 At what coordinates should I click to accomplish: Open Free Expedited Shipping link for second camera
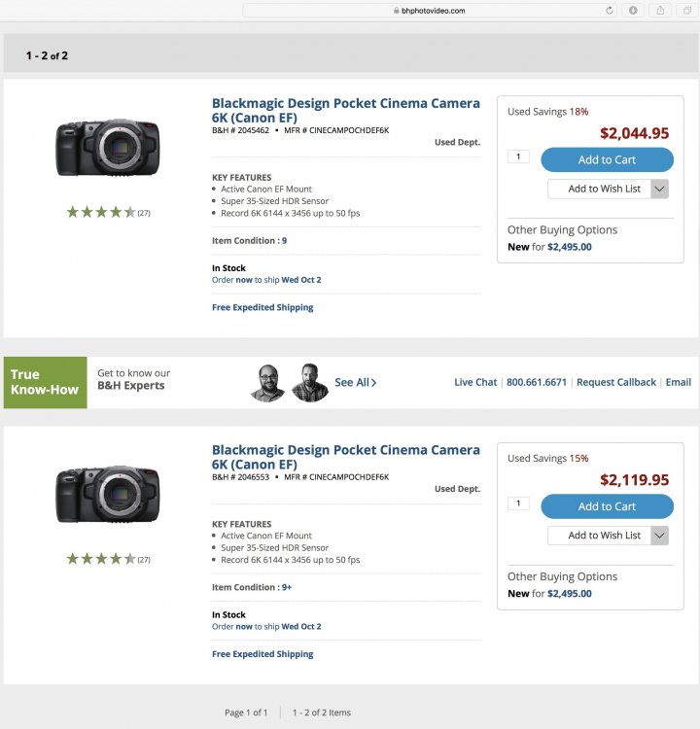point(262,654)
